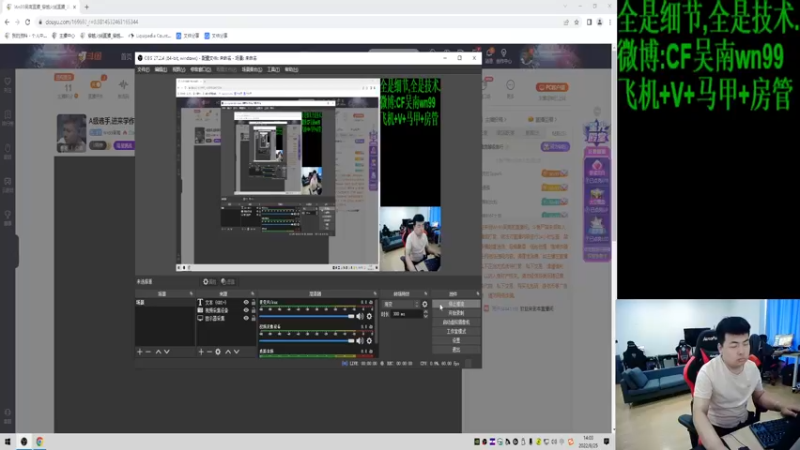
Task: Move scene up in Scenes list
Action: tap(158, 352)
